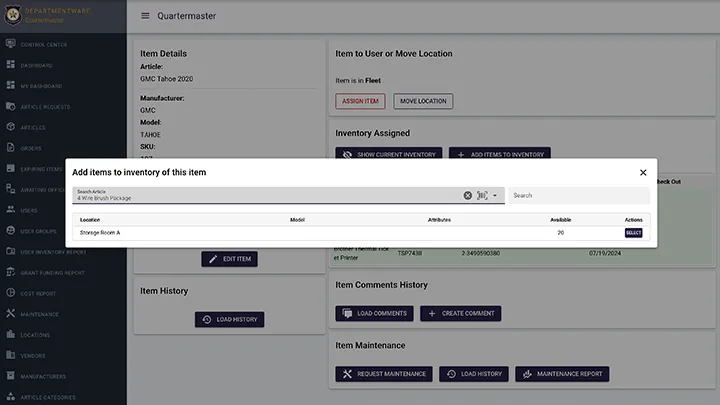
Task: Click the barcode scan icon in search
Action: click(482, 195)
